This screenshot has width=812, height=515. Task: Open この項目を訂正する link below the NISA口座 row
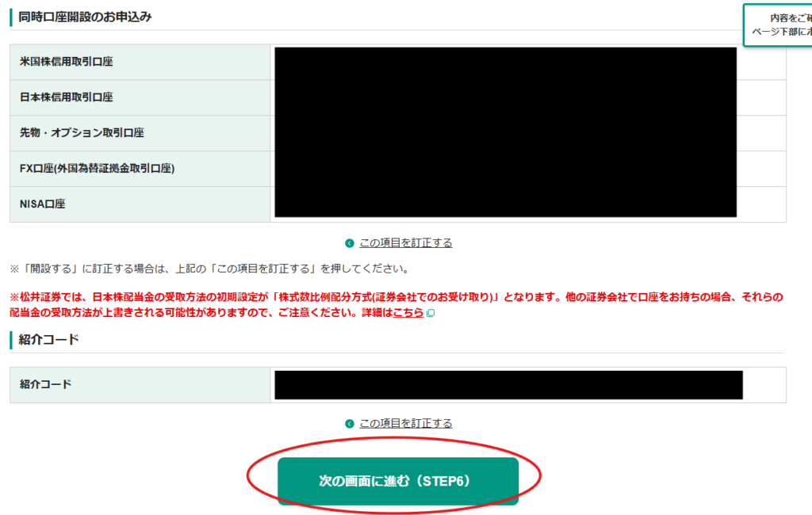point(405,243)
